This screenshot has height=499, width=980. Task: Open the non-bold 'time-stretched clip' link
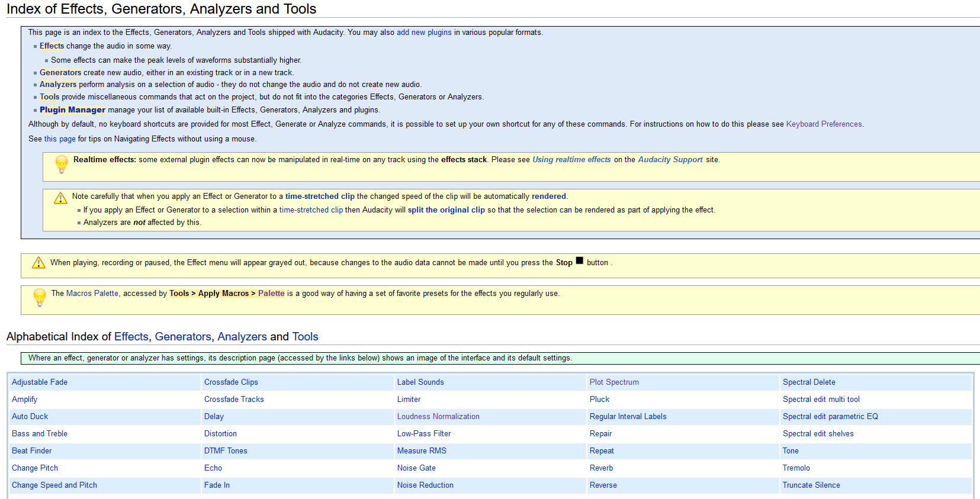click(x=311, y=210)
